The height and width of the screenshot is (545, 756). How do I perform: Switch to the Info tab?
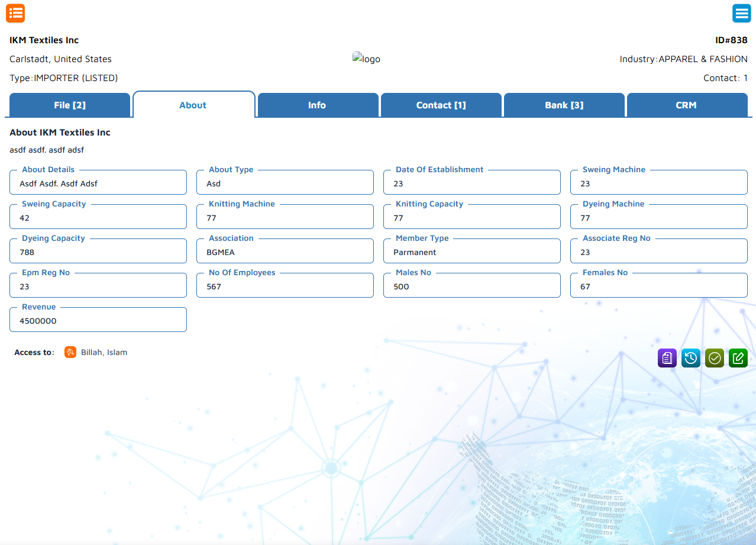coord(317,105)
